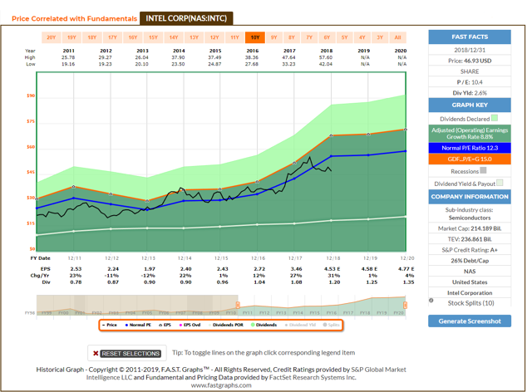
Task: Toggle the EPS legend item
Action: coord(165,325)
